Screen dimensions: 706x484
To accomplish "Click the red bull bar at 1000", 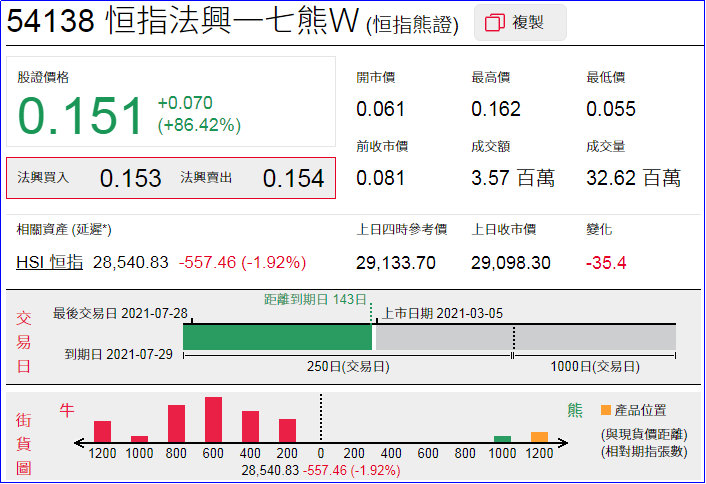I will [x=139, y=439].
